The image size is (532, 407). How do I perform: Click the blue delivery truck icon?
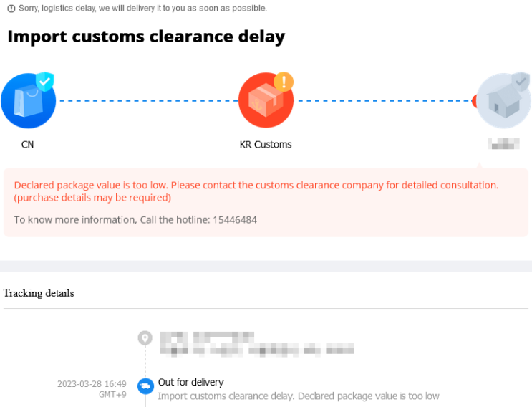click(x=145, y=386)
